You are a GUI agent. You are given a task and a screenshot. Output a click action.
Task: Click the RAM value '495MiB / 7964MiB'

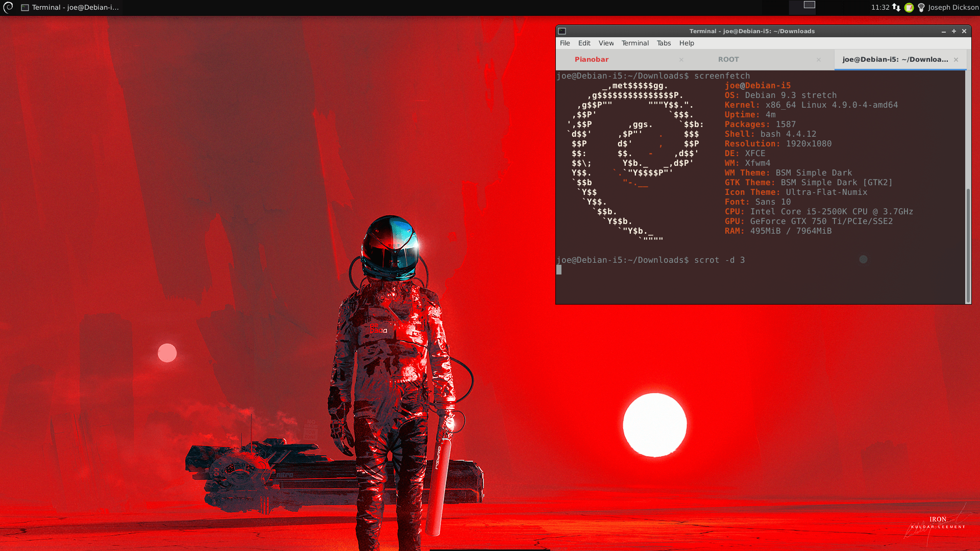pos(791,231)
